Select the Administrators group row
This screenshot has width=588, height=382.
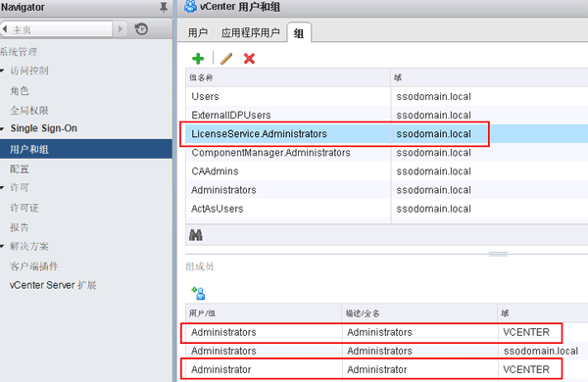pos(387,190)
